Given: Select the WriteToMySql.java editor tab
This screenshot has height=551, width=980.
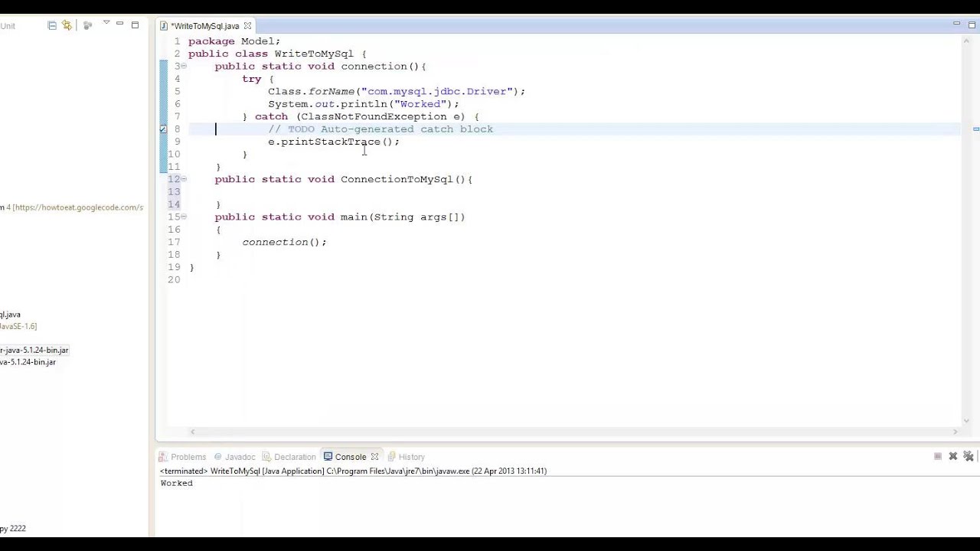Looking at the screenshot, I should click(204, 26).
